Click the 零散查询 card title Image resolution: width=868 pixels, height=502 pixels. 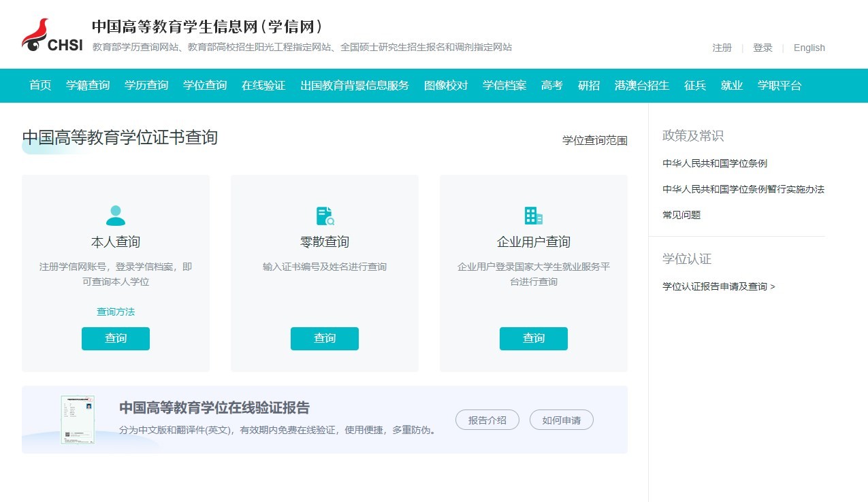[325, 242]
